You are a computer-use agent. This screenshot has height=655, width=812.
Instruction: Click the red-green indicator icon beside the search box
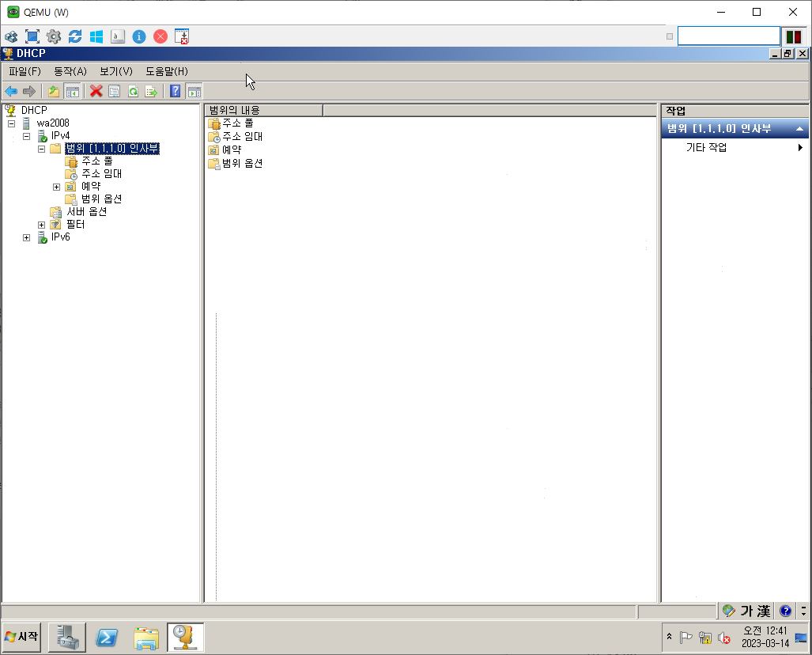coord(793,37)
